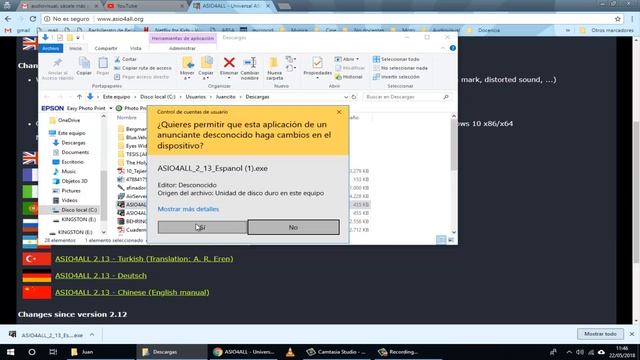Open the Mostrar más detalles link
This screenshot has height=360, width=640.
pos(188,209)
